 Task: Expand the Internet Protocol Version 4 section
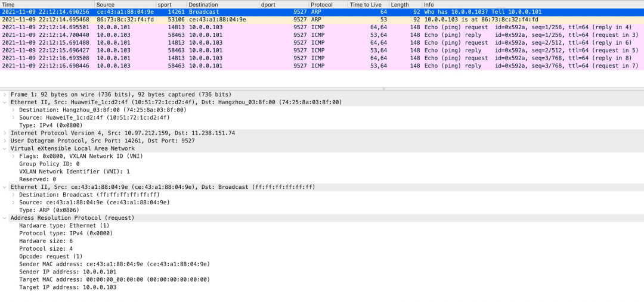click(5, 133)
